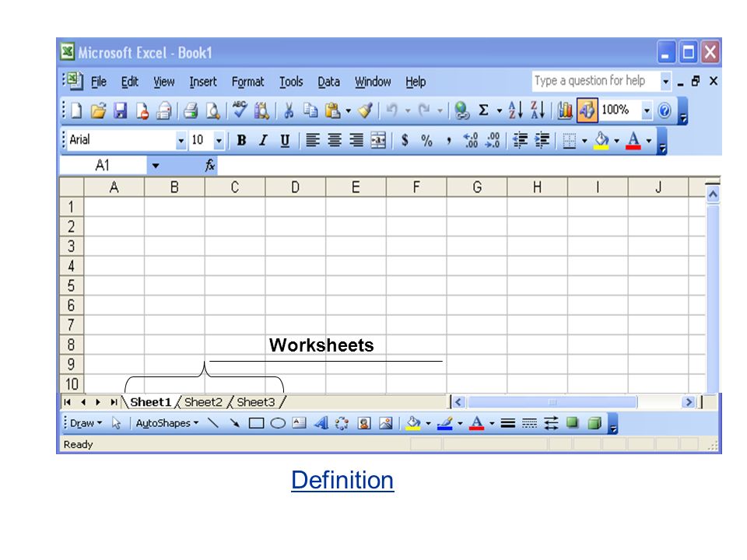Open an existing file with folder icon
The height and width of the screenshot is (560, 747).
point(98,110)
